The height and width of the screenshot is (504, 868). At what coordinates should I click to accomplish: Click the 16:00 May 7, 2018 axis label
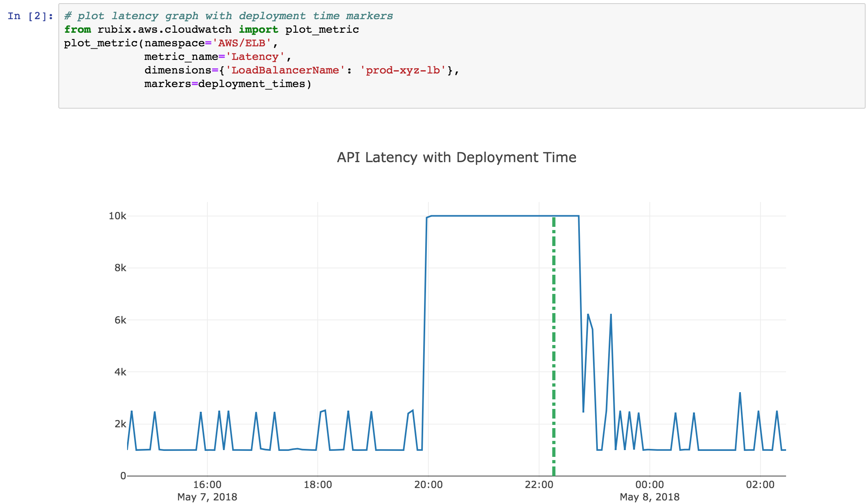point(207,491)
